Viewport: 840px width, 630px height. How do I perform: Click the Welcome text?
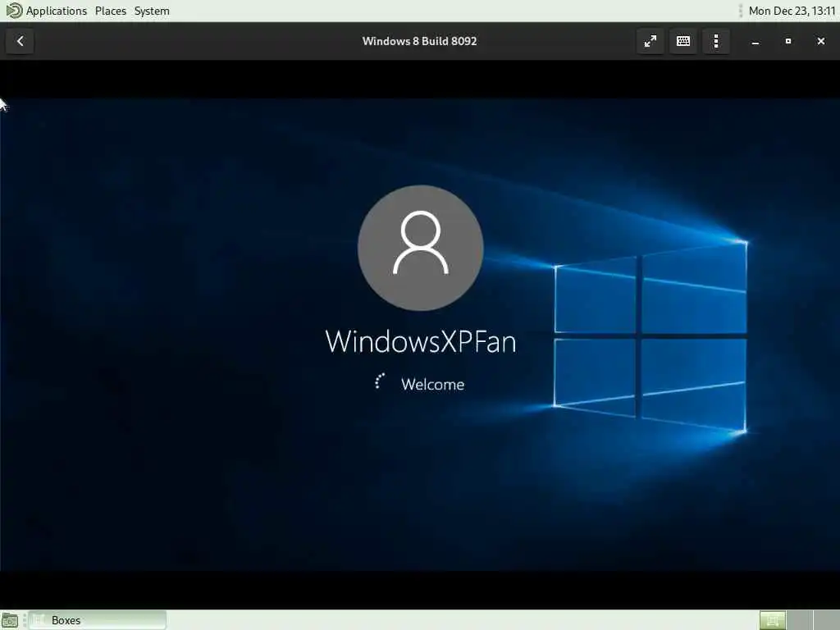tap(433, 384)
